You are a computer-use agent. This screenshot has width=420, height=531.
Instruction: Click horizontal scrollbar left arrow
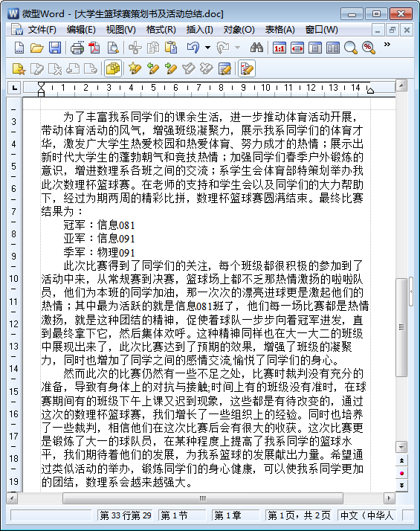point(12,498)
